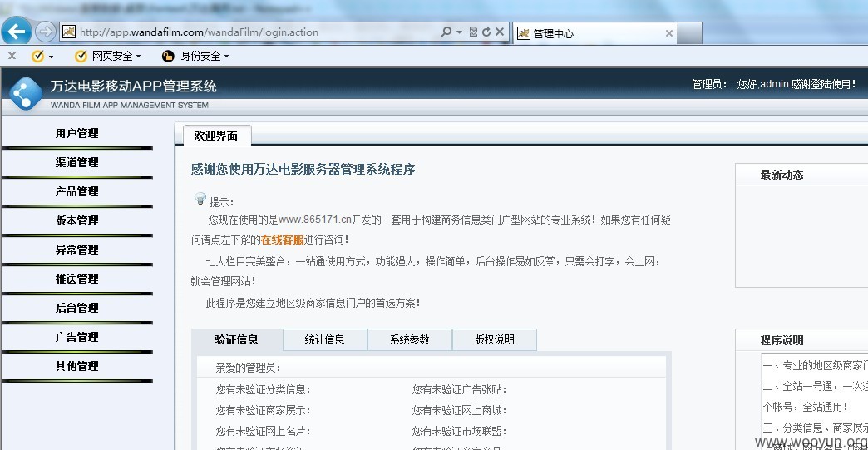This screenshot has width=868, height=450.
Task: Open 广告管理 in the sidebar
Action: pos(77,337)
